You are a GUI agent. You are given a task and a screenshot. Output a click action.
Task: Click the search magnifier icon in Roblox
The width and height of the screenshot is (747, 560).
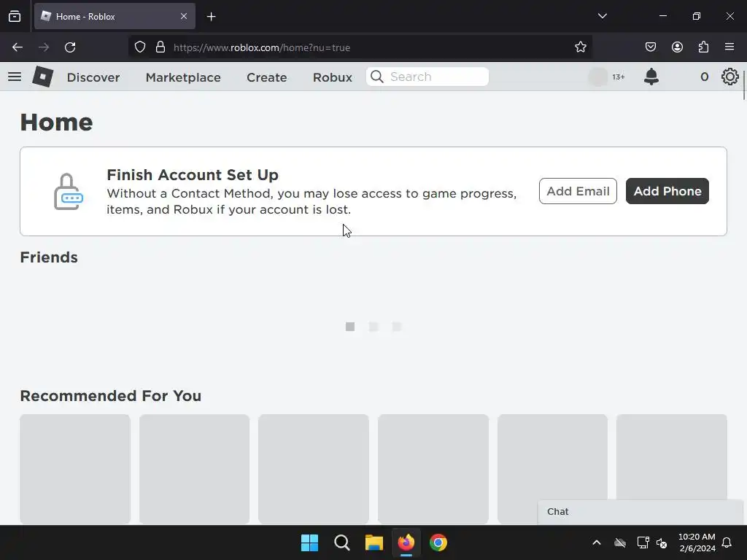[x=377, y=77]
